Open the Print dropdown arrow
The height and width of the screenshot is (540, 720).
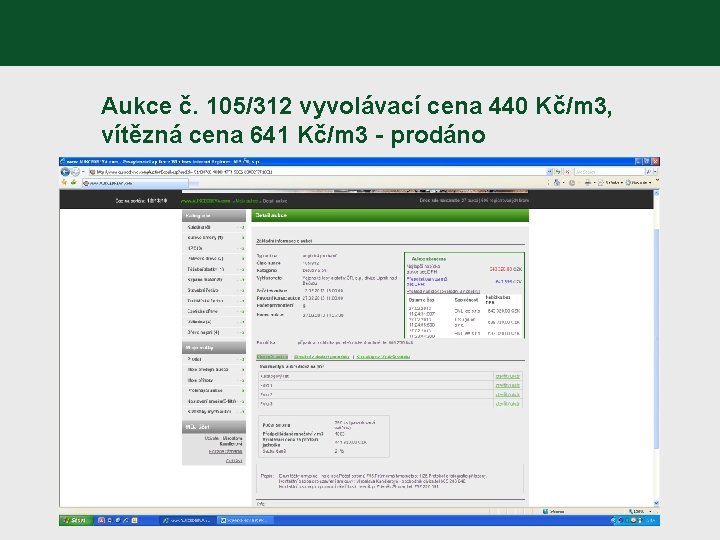(x=594, y=183)
